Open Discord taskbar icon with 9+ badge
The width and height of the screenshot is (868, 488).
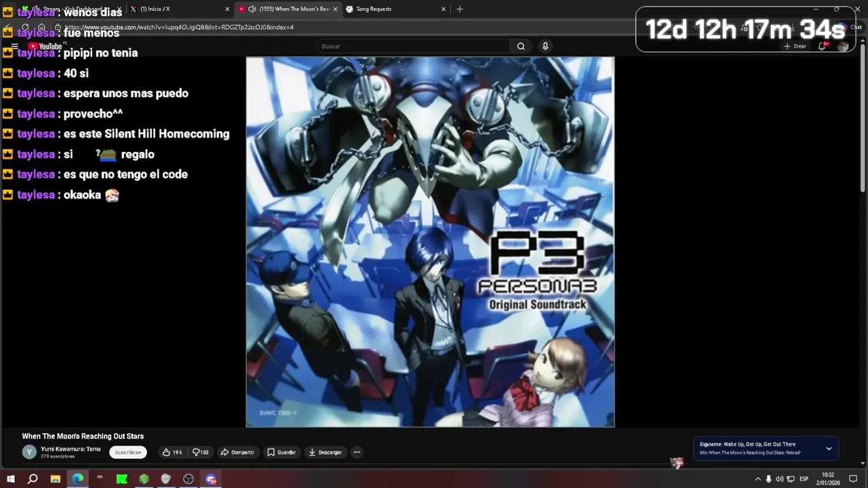pyautogui.click(x=211, y=479)
